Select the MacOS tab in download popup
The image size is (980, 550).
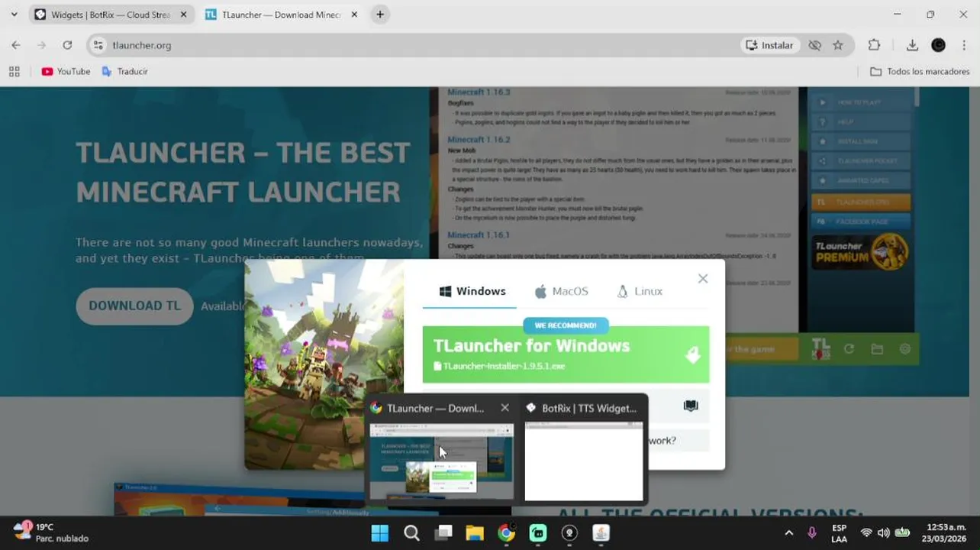(561, 291)
